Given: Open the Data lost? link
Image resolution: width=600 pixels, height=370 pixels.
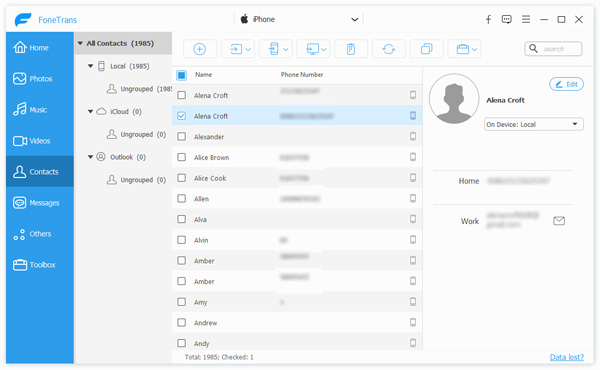Looking at the screenshot, I should pyautogui.click(x=566, y=357).
